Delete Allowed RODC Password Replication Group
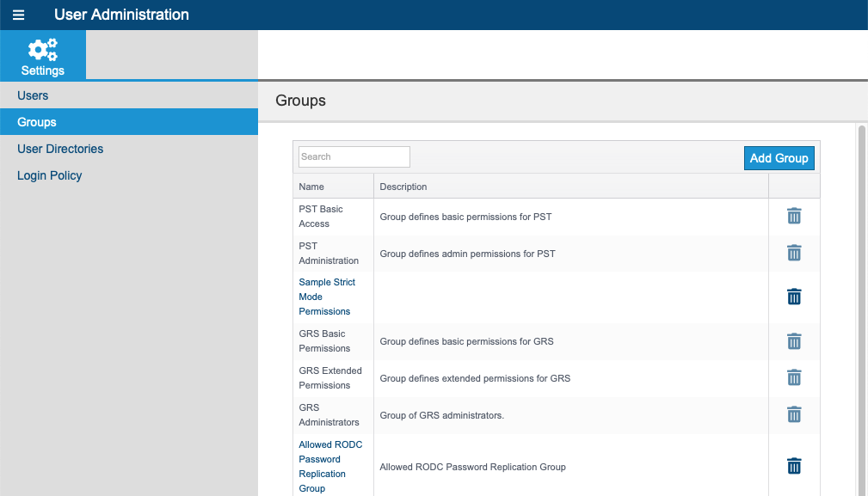The image size is (868, 496). pos(794,466)
